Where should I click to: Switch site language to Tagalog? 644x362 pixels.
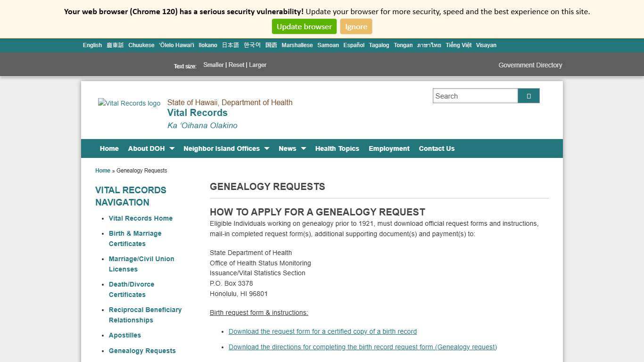coord(379,45)
